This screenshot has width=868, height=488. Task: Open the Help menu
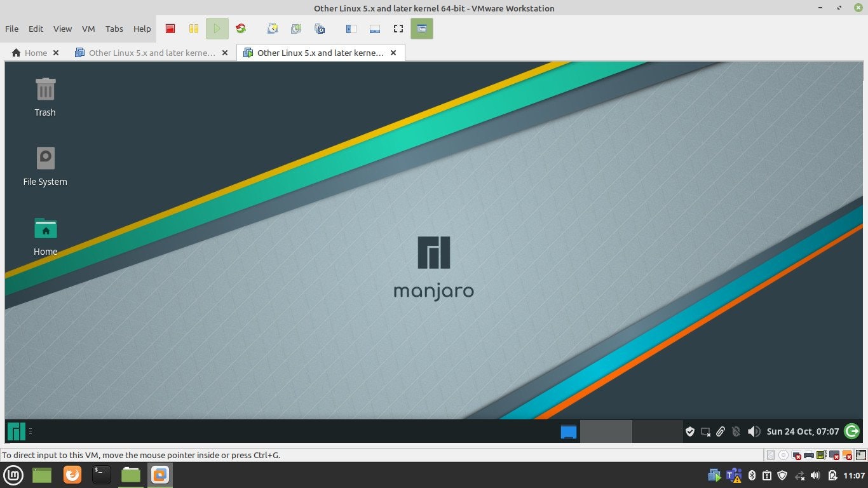click(142, 29)
